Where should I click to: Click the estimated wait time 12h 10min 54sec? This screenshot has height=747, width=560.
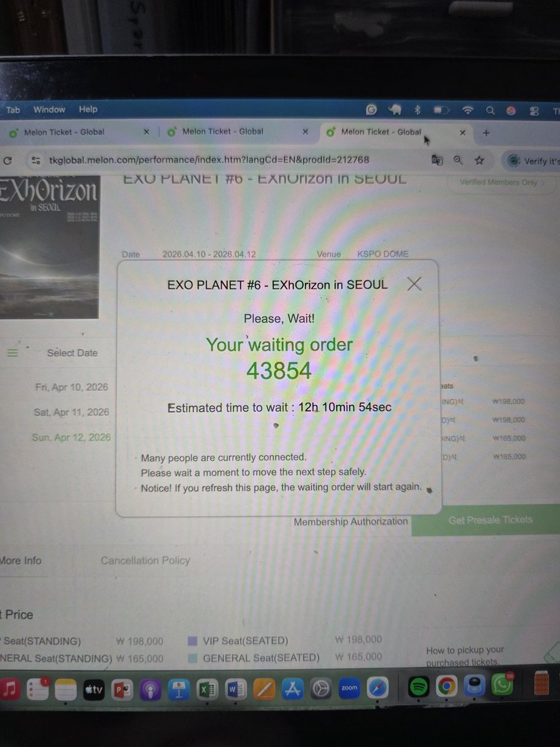coord(345,407)
